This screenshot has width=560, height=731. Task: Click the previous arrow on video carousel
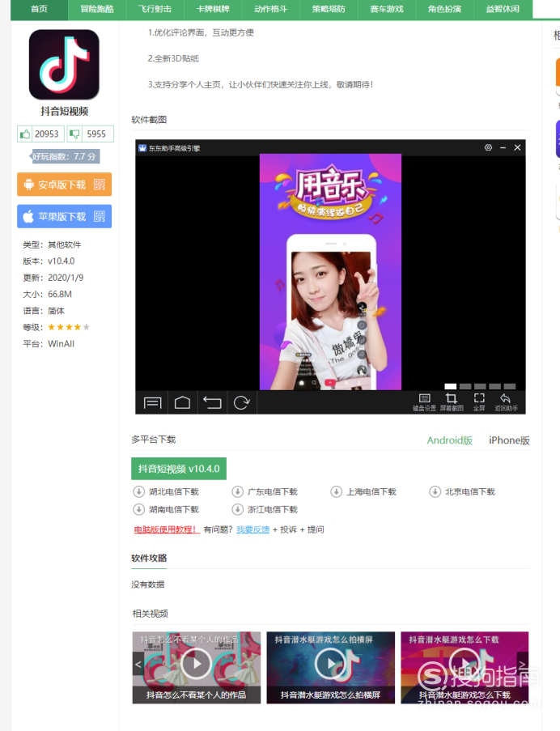[x=138, y=664]
